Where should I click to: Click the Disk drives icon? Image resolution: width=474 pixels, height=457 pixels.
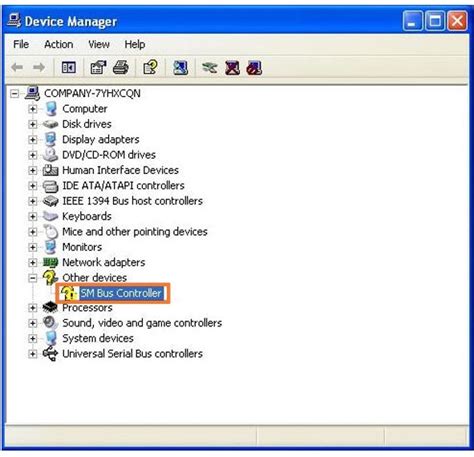[50, 124]
